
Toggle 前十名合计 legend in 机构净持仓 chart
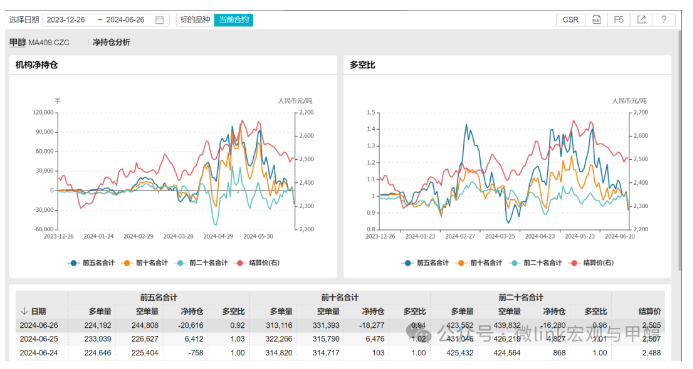pos(144,263)
